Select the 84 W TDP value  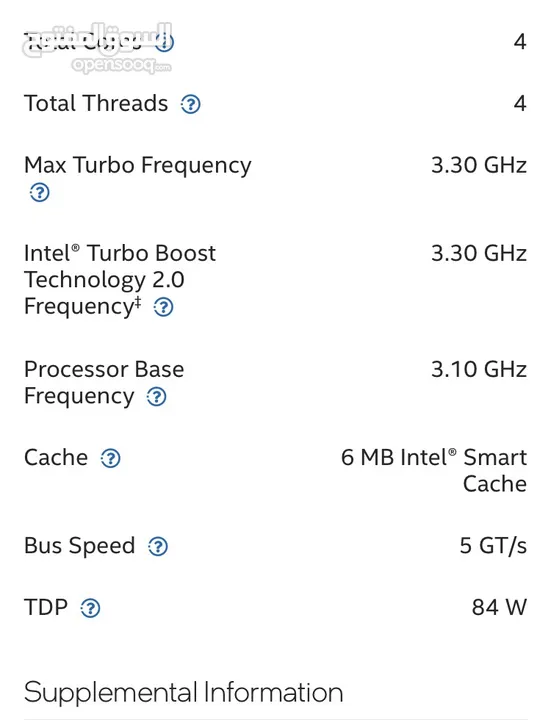[499, 607]
